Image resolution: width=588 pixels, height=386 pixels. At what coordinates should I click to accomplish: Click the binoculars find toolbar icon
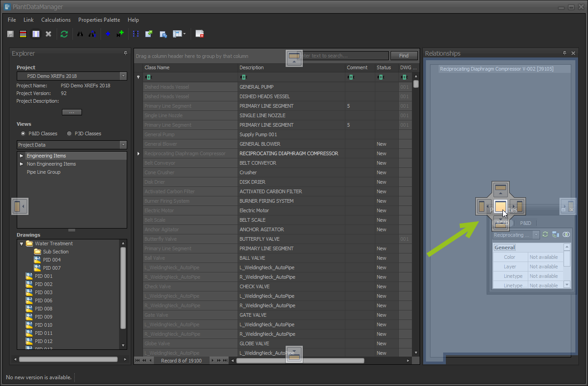80,34
